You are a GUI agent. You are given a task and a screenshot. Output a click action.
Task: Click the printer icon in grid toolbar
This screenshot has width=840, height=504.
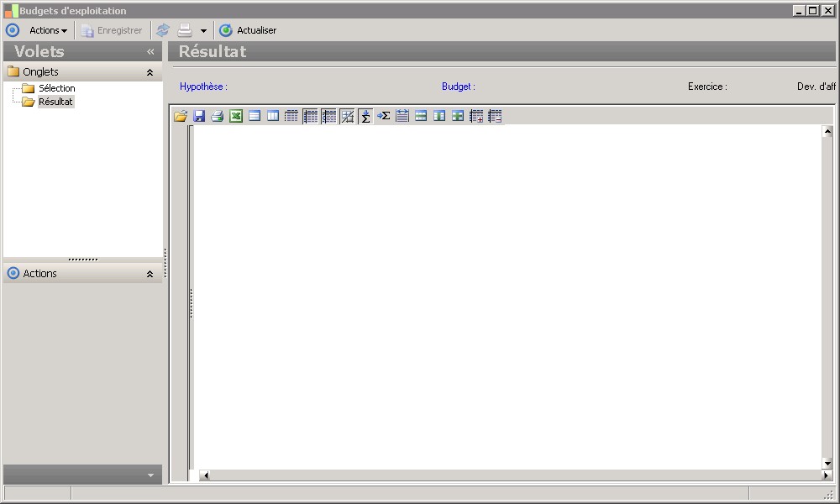point(218,116)
